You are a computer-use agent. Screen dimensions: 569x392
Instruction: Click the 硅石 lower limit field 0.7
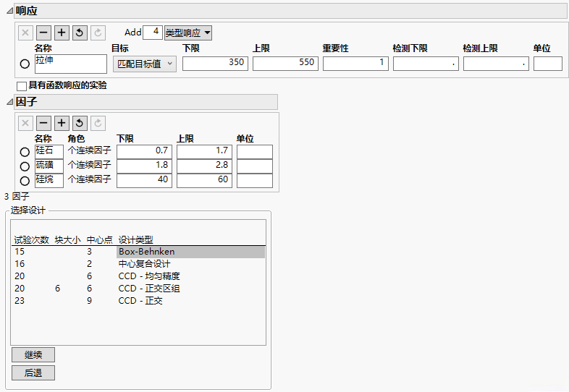point(144,152)
